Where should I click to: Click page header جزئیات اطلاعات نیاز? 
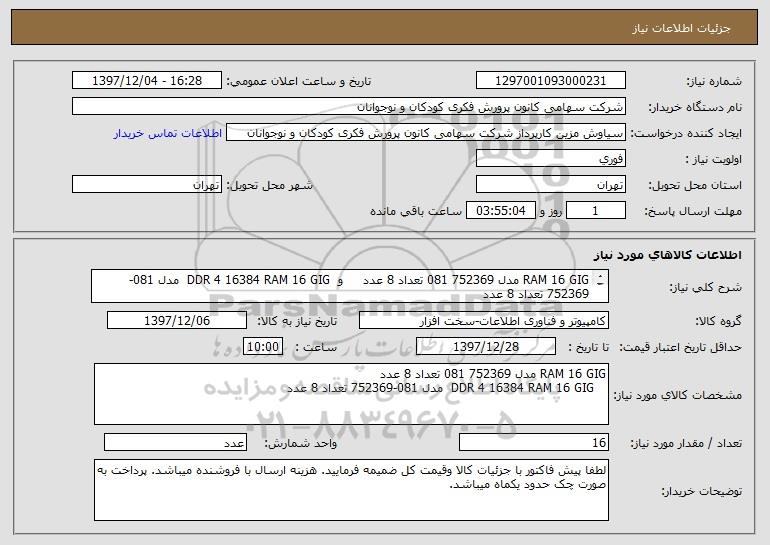[681, 28]
